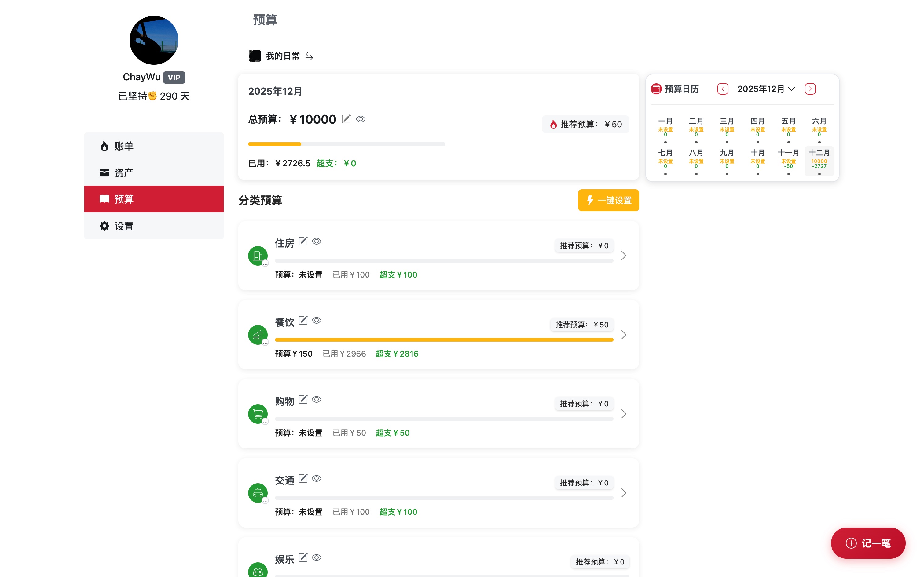The image size is (924, 577).
Task: Toggle visibility eye next to 总预算
Action: [x=361, y=119]
